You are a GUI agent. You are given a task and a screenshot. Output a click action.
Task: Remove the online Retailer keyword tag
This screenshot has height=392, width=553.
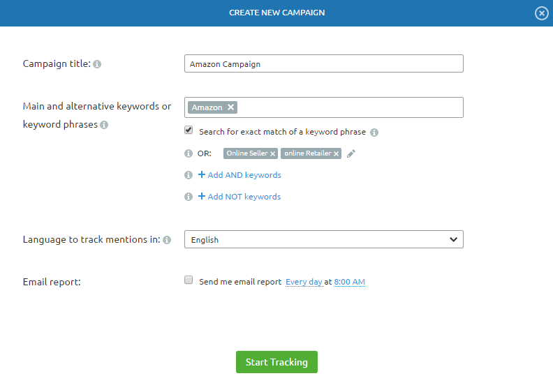[x=336, y=153]
